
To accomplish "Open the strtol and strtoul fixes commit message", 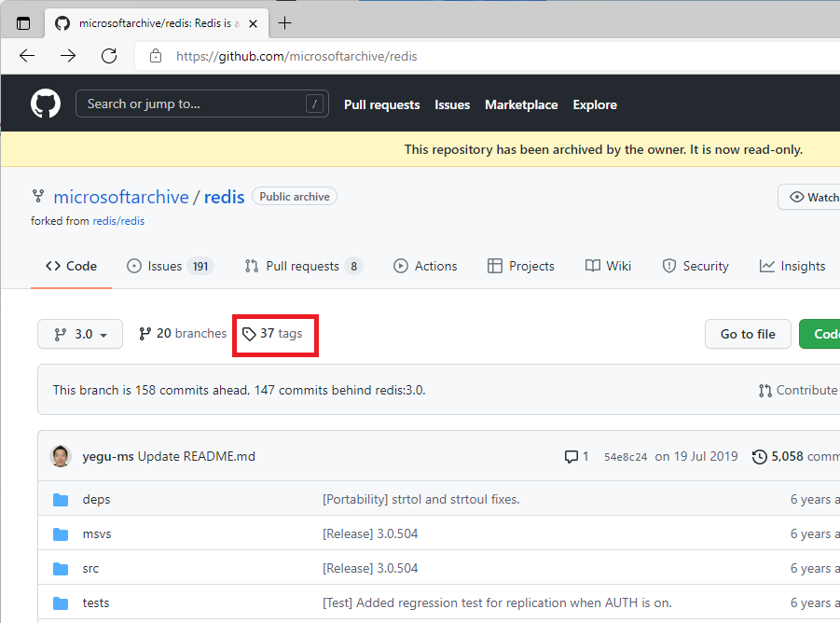I will [x=421, y=499].
